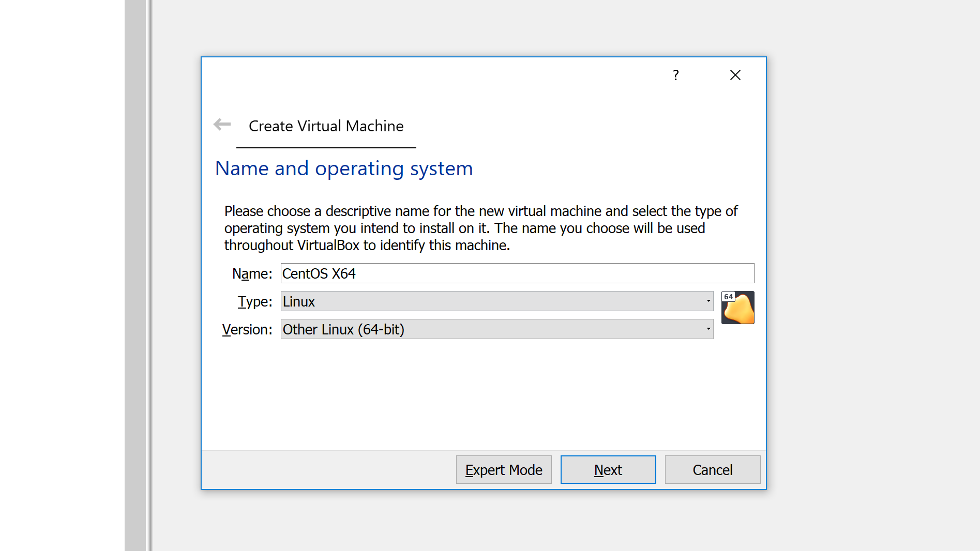Click the back arrow in wizard header
The width and height of the screenshot is (980, 551).
click(222, 125)
